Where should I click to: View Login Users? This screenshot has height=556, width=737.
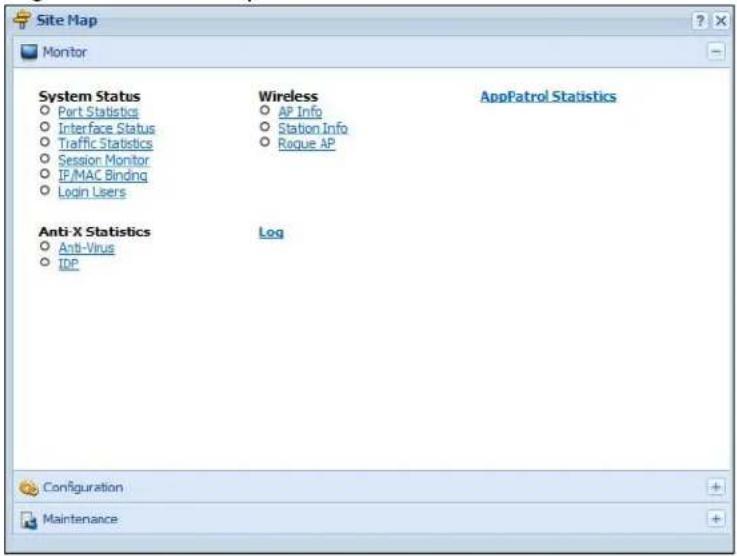92,192
